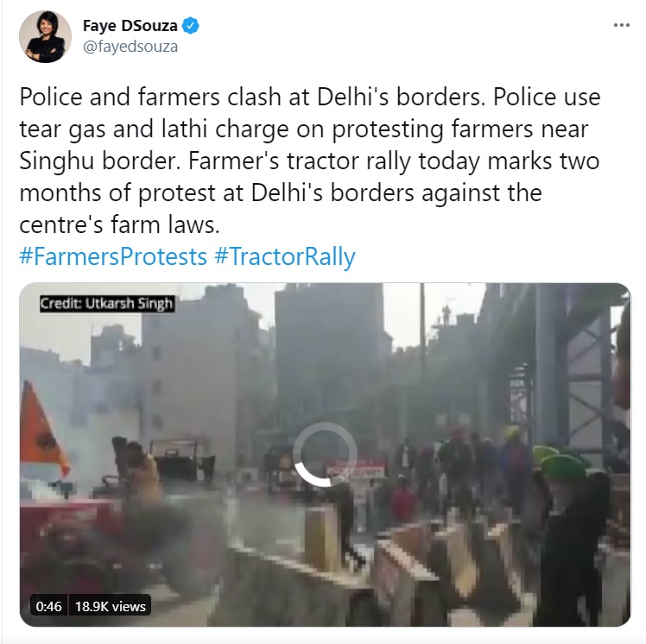Image resolution: width=646 pixels, height=644 pixels.
Task: Click the 'Credit: Utkarsh Singh' caption overlay
Action: (107, 304)
